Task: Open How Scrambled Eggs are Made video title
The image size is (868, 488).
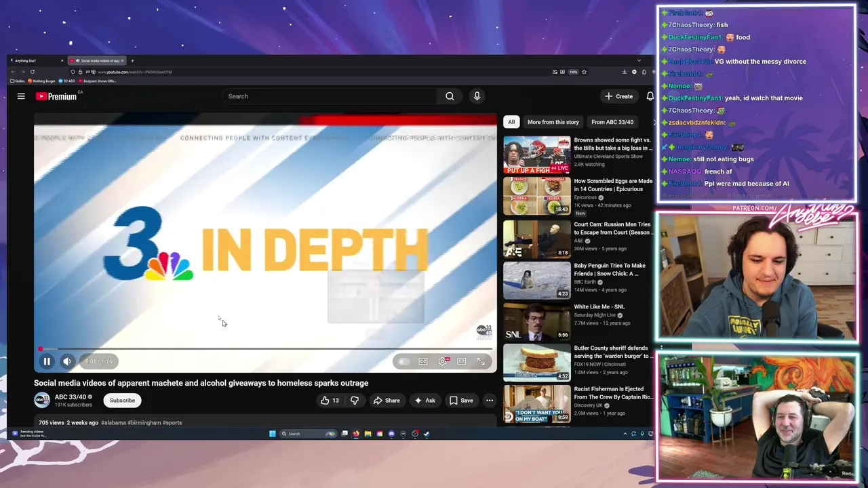Action: click(x=613, y=185)
